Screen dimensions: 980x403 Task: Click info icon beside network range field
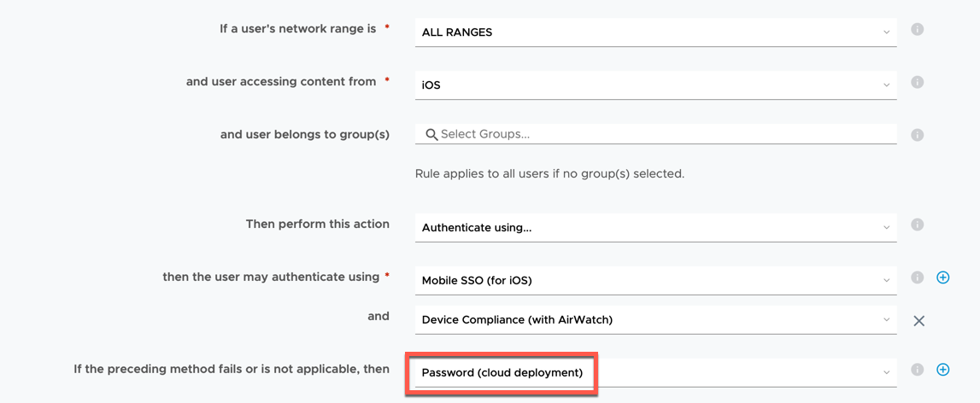point(917,30)
